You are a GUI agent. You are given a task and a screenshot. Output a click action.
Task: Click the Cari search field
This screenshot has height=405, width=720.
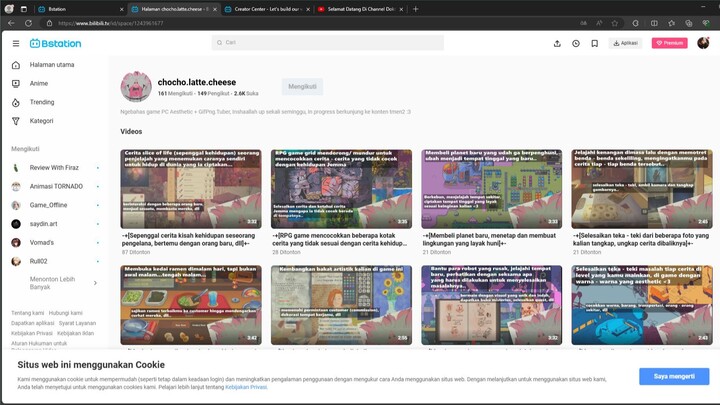tap(330, 43)
